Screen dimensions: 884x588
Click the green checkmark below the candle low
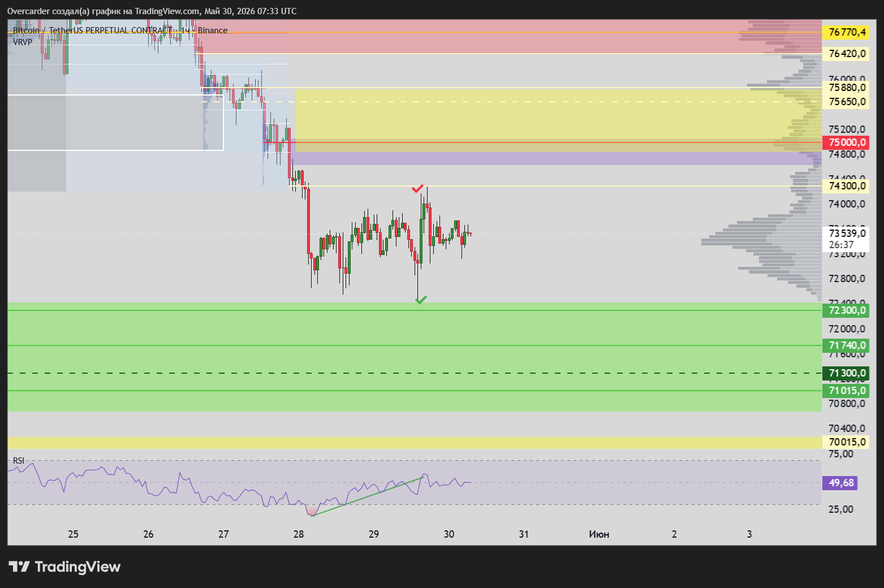(421, 300)
